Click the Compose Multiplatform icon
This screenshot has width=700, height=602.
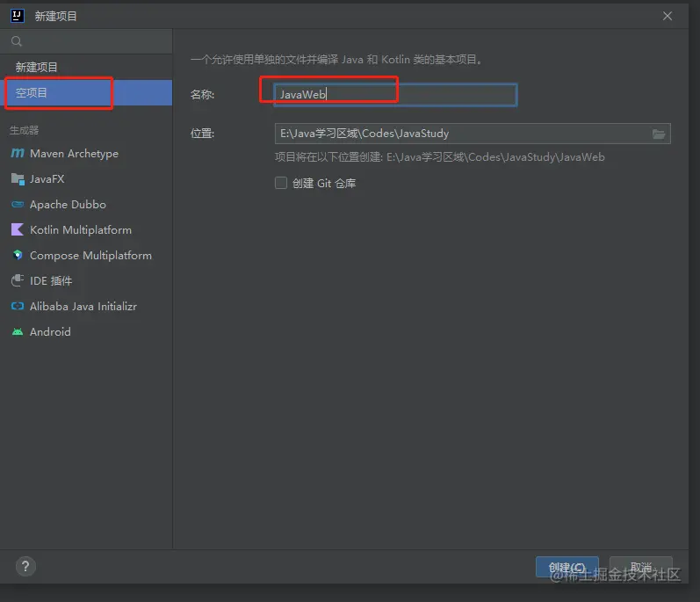pyautogui.click(x=18, y=255)
